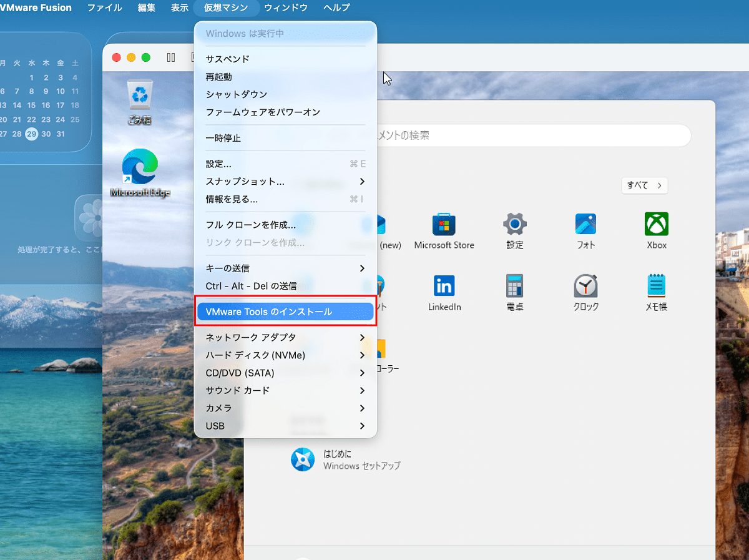Expand ハード ディスク (NVMe) submenu
This screenshot has width=749, height=560.
[x=286, y=355]
